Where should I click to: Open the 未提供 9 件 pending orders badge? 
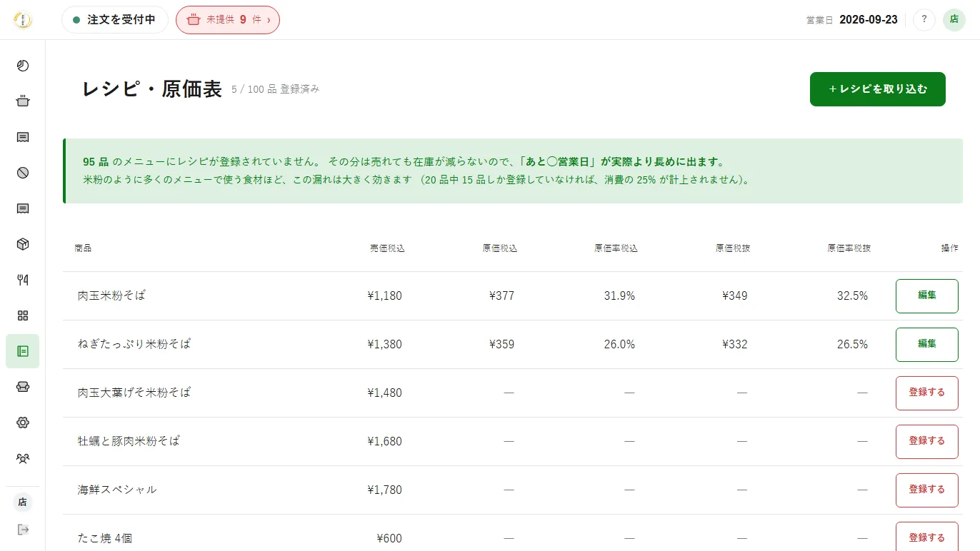(228, 20)
